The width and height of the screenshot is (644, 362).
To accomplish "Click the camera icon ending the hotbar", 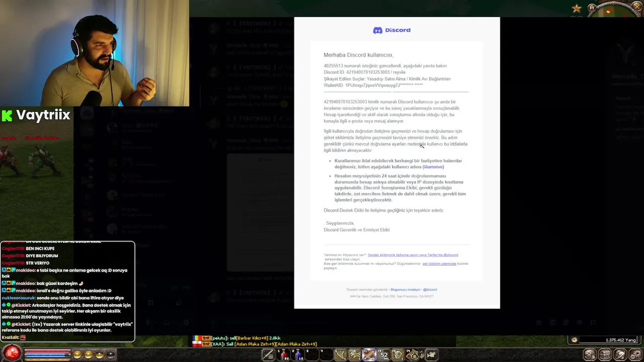I will point(432,355).
